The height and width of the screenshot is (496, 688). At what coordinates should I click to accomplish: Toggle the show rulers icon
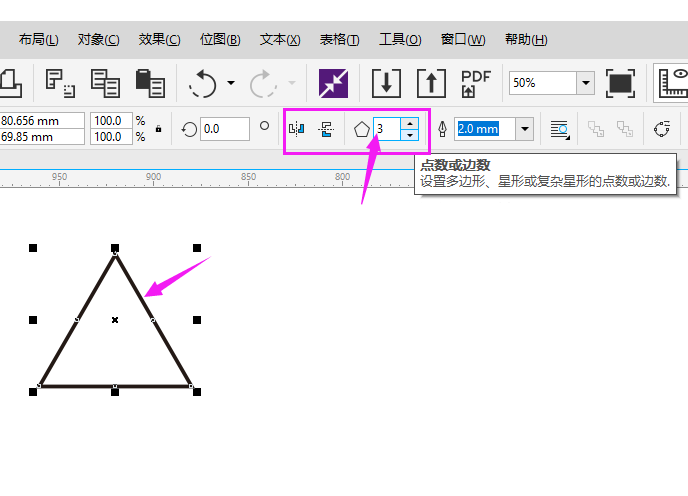(x=673, y=83)
